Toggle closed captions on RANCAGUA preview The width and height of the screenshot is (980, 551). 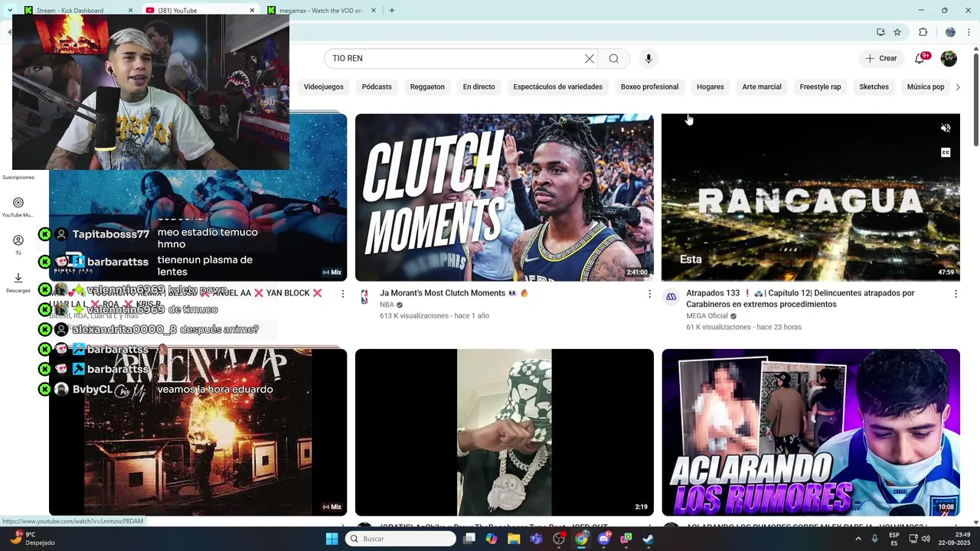click(946, 152)
